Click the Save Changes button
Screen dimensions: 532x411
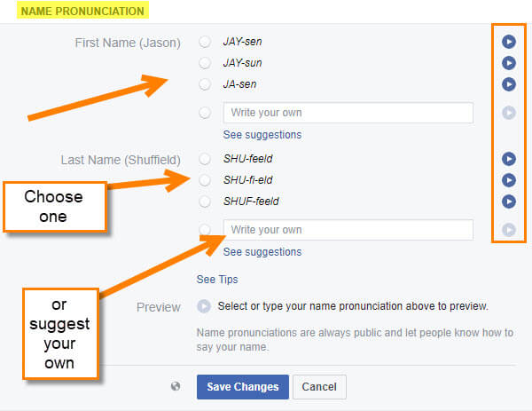click(x=243, y=387)
